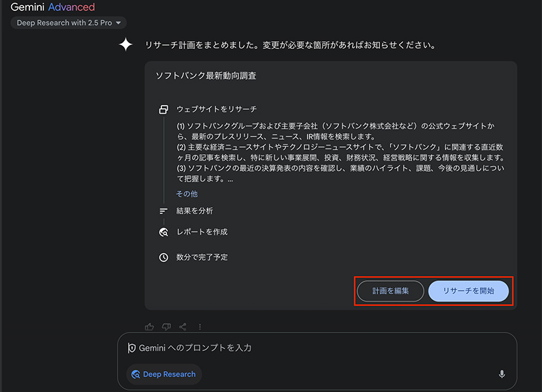The height and width of the screenshot is (392, 542).
Task: Click the 数分で完了予定 text
Action: (x=202, y=257)
